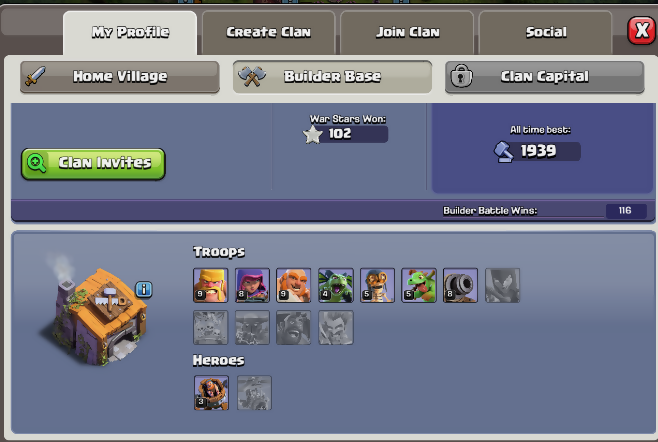658x442 pixels.
Task: Click the Barbarian troop icon
Action: 211,285
